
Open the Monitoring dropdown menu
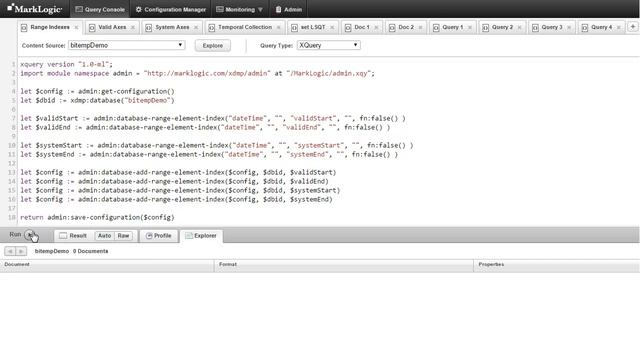(x=239, y=9)
